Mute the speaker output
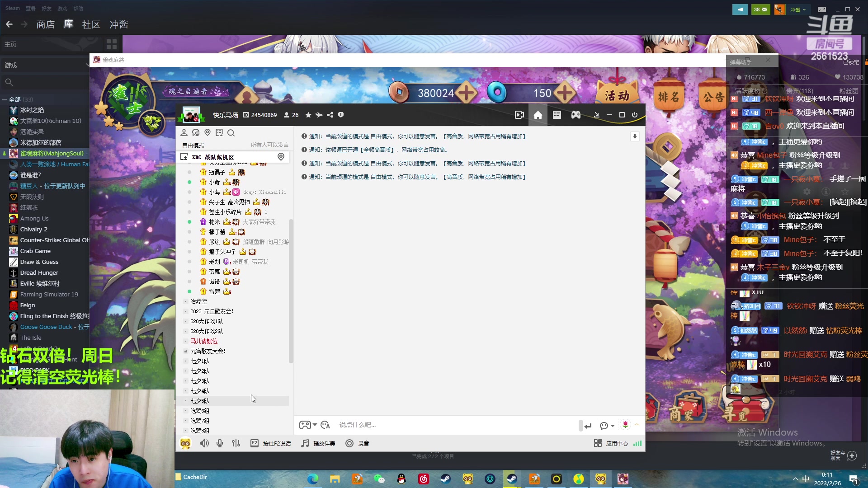The height and width of the screenshot is (488, 868). coord(204,443)
